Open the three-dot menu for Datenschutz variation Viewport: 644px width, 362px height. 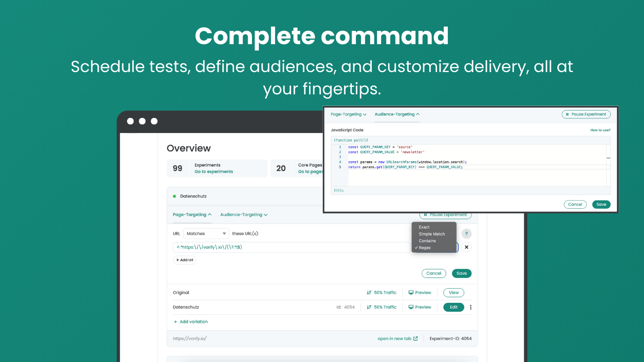pyautogui.click(x=471, y=307)
